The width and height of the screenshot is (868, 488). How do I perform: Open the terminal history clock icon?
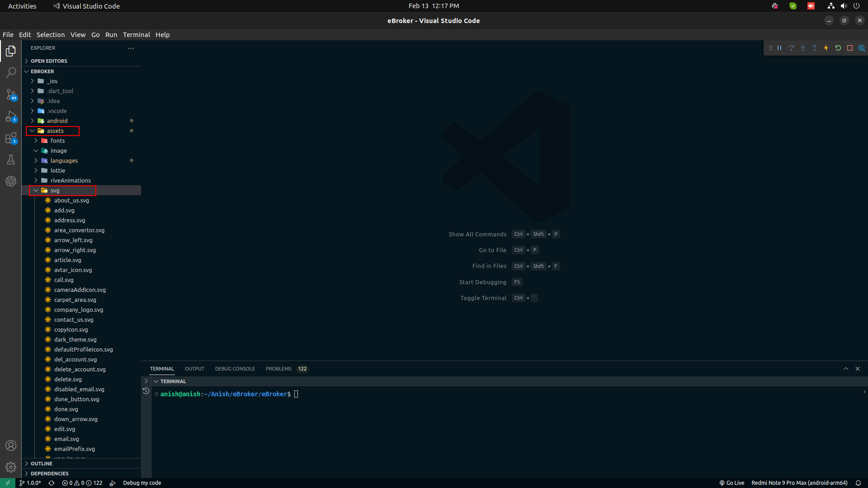[x=146, y=391]
